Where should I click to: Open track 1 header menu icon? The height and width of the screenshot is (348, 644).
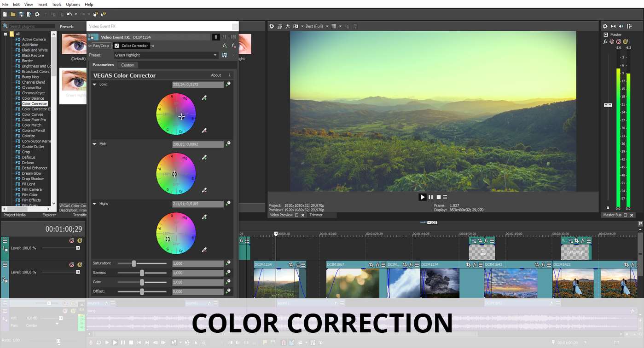[x=5, y=240]
